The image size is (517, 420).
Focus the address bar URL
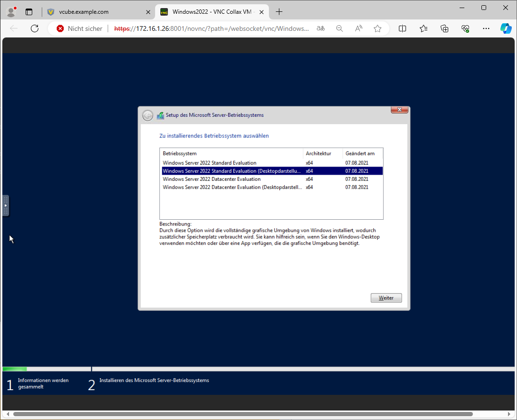[x=212, y=28]
